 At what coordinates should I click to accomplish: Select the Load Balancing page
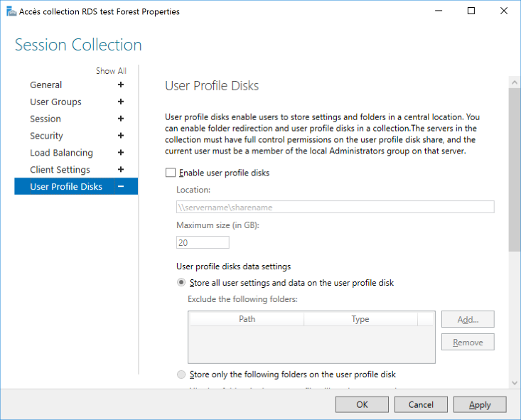[61, 153]
